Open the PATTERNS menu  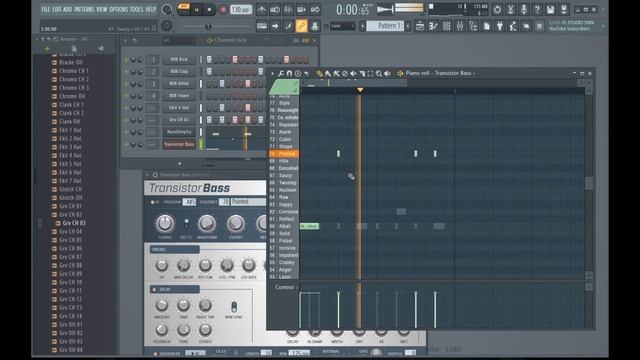(x=84, y=9)
